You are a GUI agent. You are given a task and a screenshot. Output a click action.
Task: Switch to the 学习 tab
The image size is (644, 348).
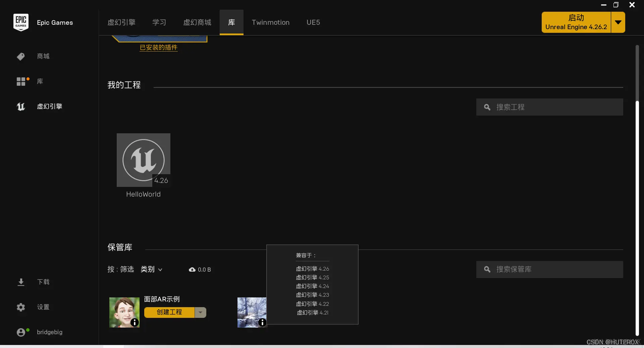click(x=159, y=22)
